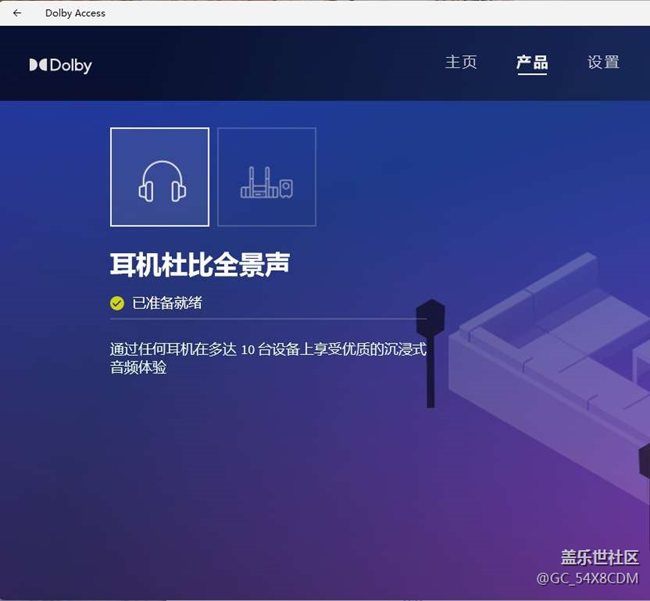Click the description text about 10 台设备
Viewport: 650px width, 601px height.
point(268,358)
